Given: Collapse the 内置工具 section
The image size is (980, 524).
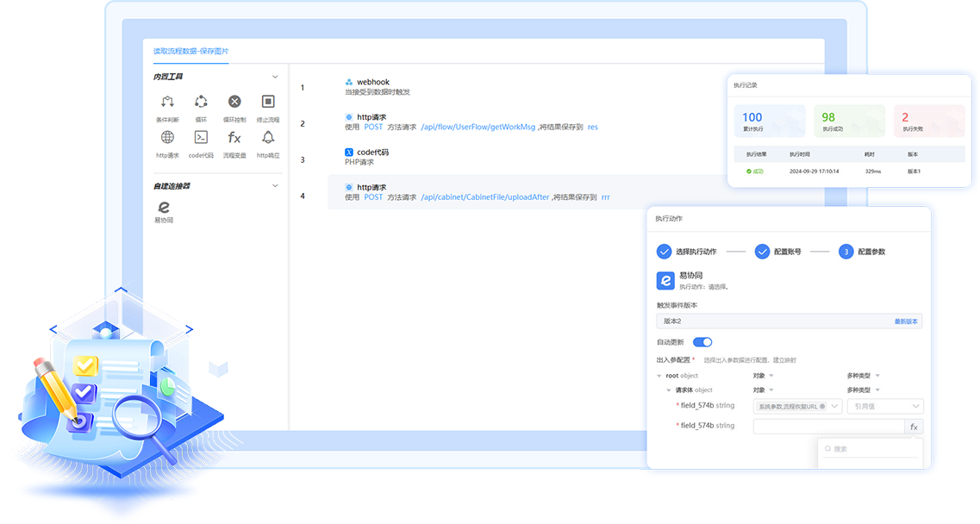Looking at the screenshot, I should coord(275,77).
